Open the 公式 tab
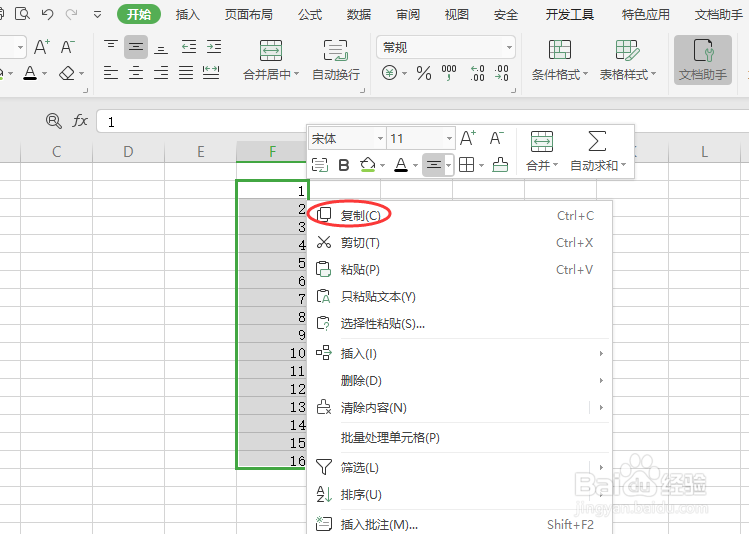Screen dimensions: 749x534 (x=310, y=15)
